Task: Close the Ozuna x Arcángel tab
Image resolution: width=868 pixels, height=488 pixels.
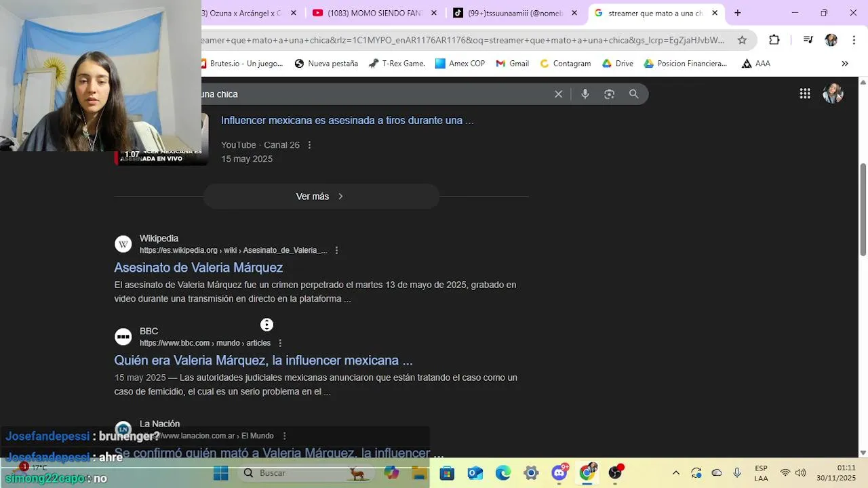Action: point(295,13)
